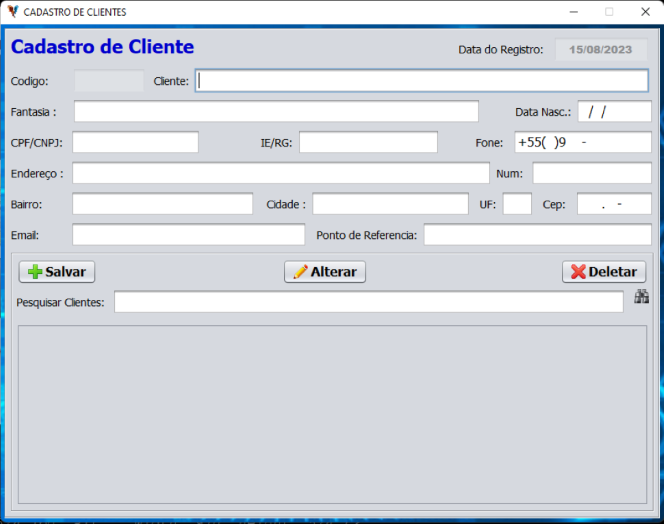Select the Endereço address field
Screen dimensions: 664x524
coord(280,174)
